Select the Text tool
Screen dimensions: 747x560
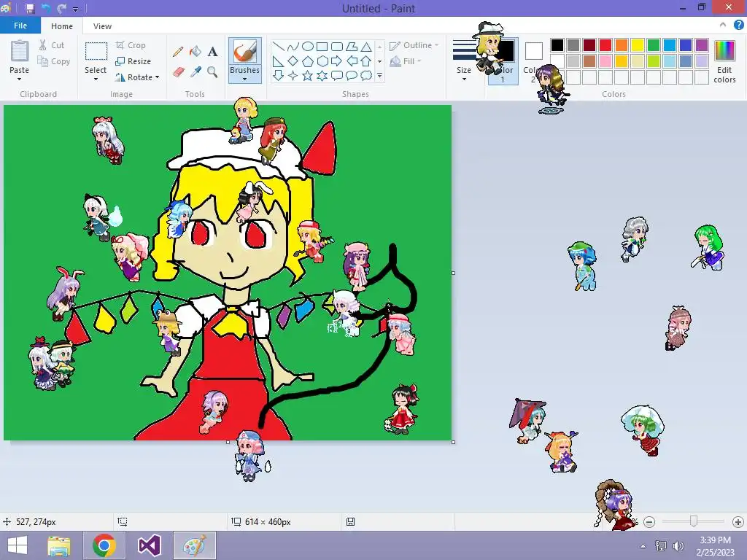point(212,52)
